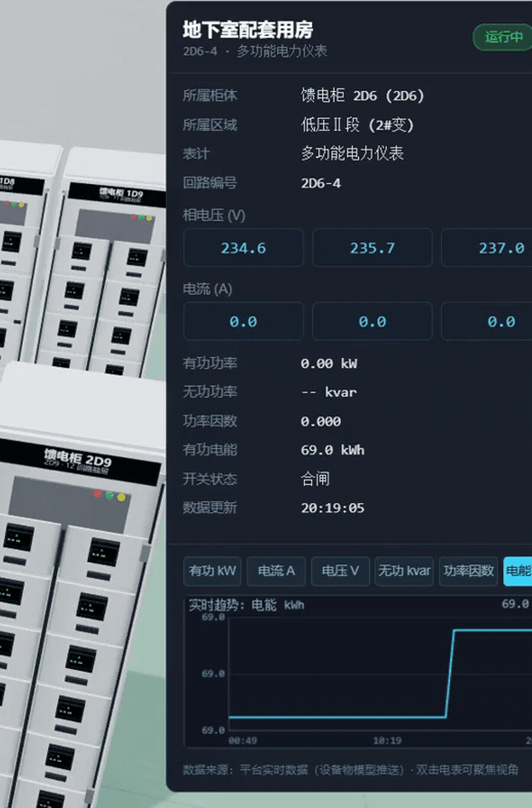Click update time 20:19:05
The image size is (532, 808).
[x=332, y=508]
